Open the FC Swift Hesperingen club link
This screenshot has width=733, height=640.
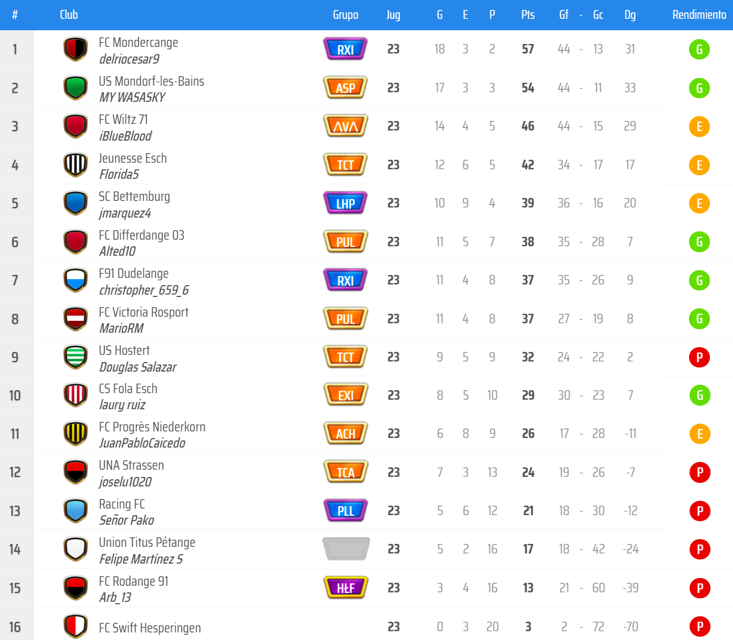tap(150, 628)
